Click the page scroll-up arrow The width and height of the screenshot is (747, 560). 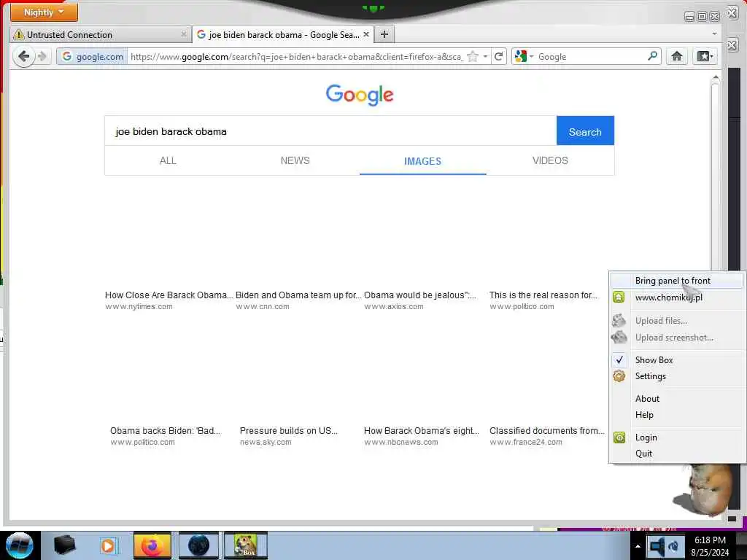pos(715,77)
